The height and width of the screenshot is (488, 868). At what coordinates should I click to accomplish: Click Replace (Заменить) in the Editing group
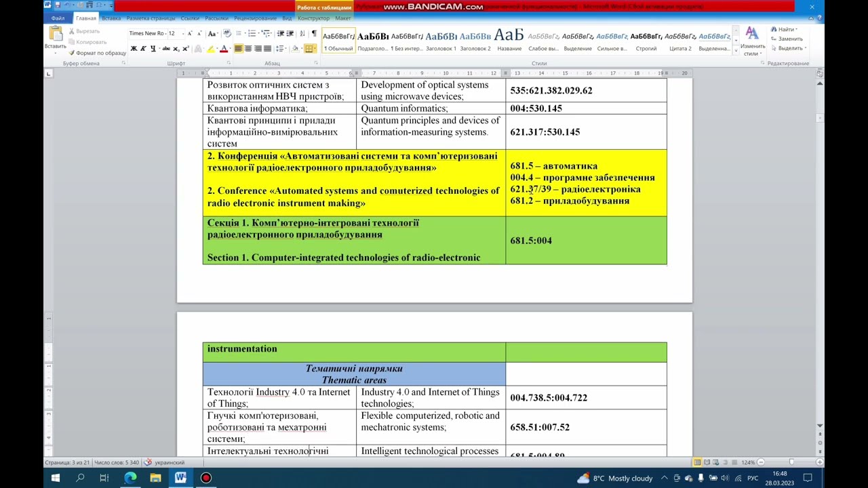click(787, 39)
